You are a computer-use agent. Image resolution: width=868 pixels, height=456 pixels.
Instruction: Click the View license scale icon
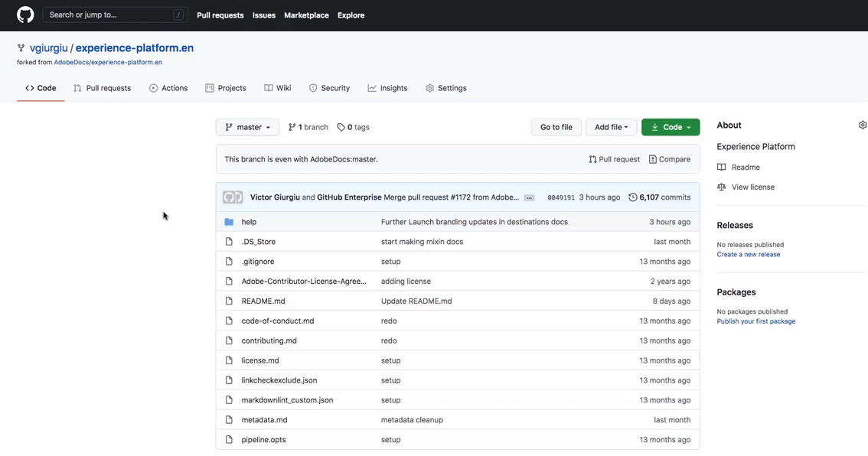coord(721,187)
